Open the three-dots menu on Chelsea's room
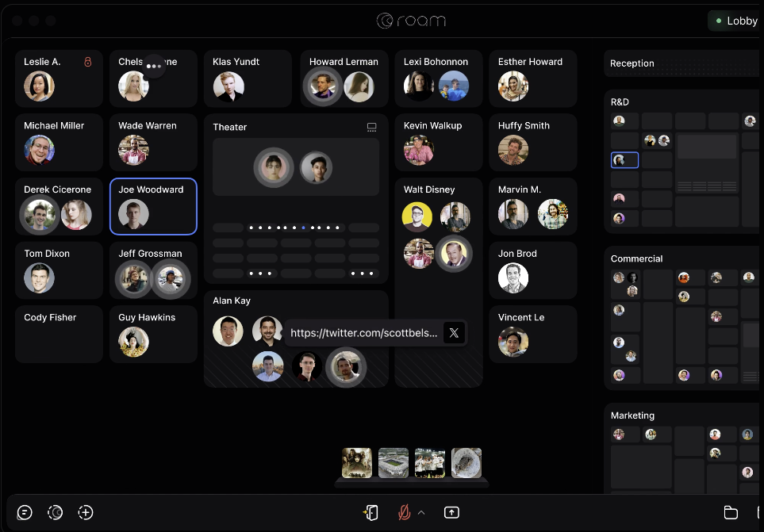This screenshot has width=764, height=532. 153,67
